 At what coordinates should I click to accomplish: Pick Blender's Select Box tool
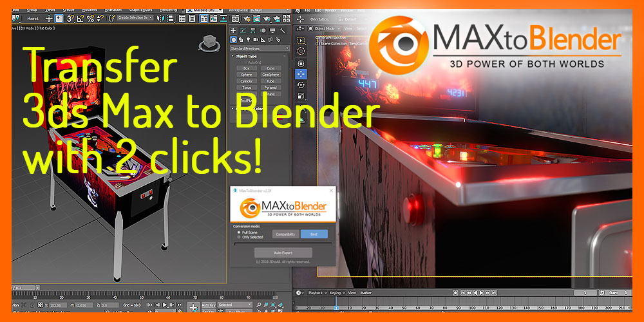(x=301, y=41)
